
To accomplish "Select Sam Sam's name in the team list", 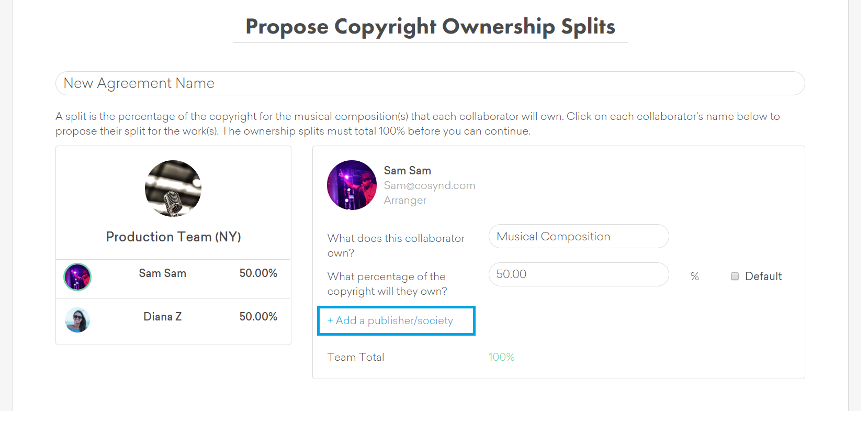I will click(x=163, y=273).
